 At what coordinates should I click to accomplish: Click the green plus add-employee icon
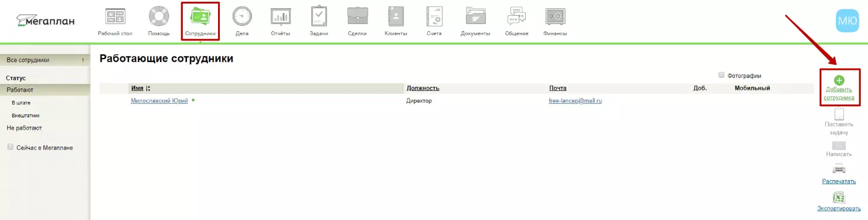click(x=839, y=80)
